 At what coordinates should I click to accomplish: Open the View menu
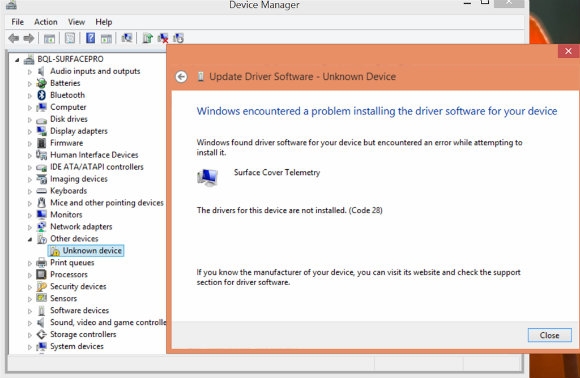tap(76, 22)
